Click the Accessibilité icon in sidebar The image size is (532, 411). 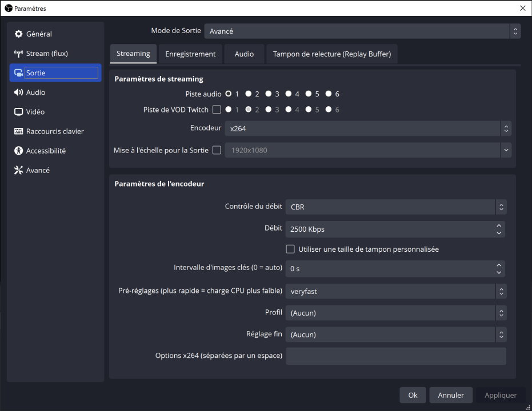tap(18, 151)
